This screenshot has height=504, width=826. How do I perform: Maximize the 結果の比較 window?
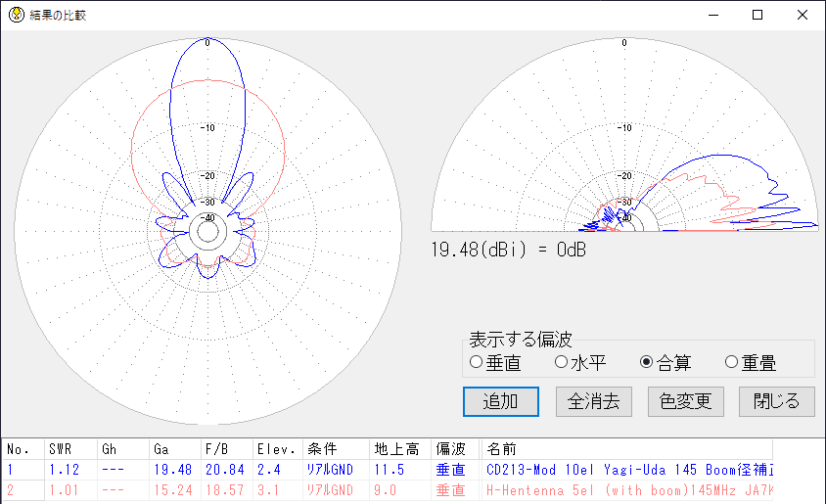tap(757, 15)
